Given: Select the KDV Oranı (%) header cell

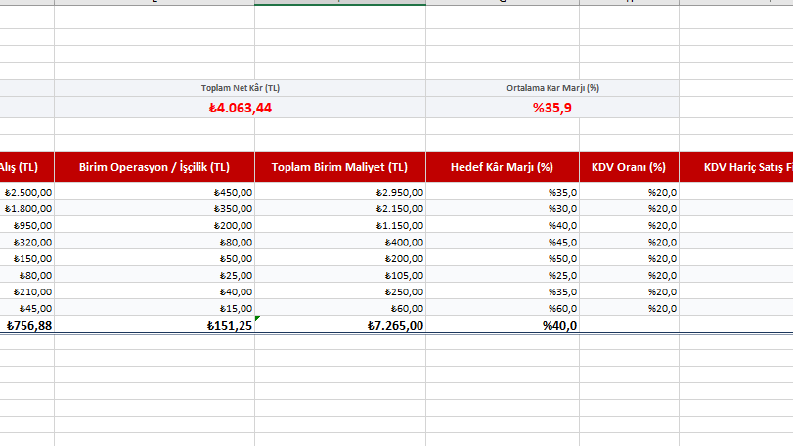Looking at the screenshot, I should 629,167.
